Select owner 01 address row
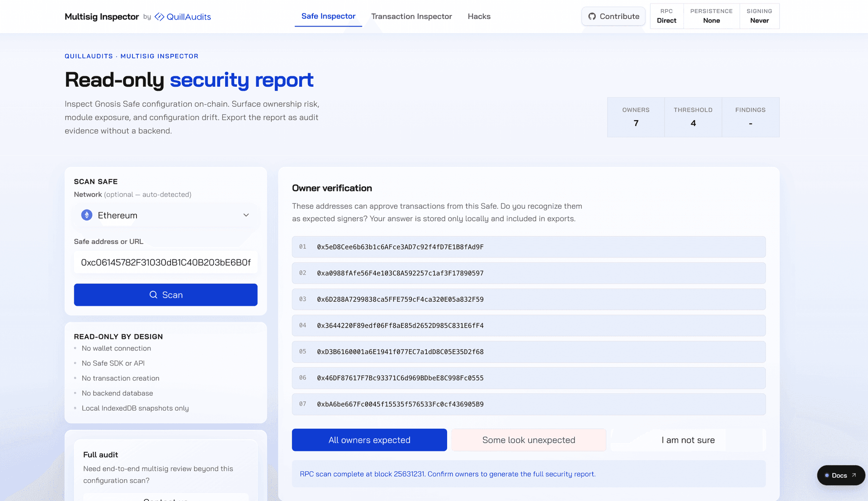Viewport: 868px width, 501px height. (x=529, y=247)
